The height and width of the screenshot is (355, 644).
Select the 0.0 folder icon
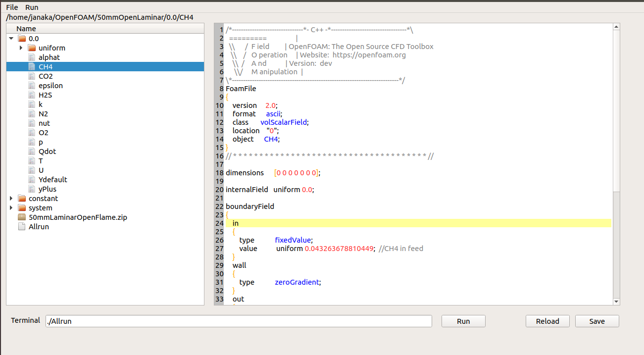pyautogui.click(x=22, y=38)
